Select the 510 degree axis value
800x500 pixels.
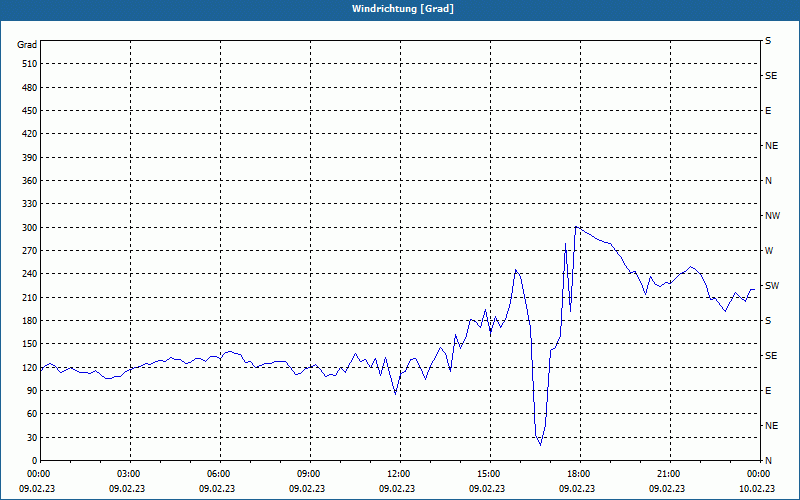click(29, 64)
